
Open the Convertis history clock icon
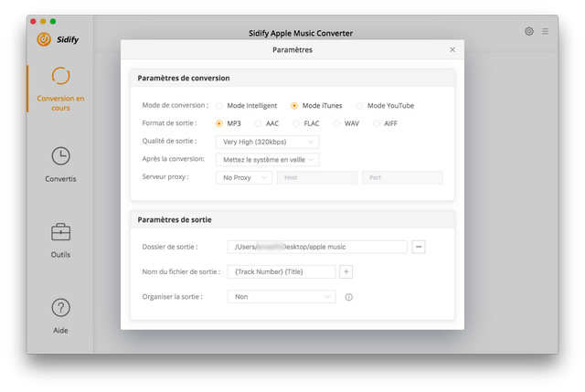[x=60, y=156]
